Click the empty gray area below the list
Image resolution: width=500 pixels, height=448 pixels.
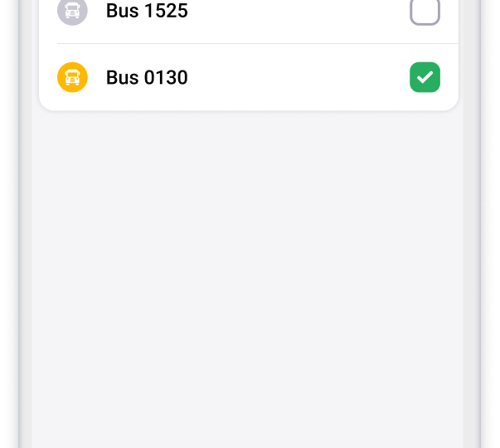[247, 274]
